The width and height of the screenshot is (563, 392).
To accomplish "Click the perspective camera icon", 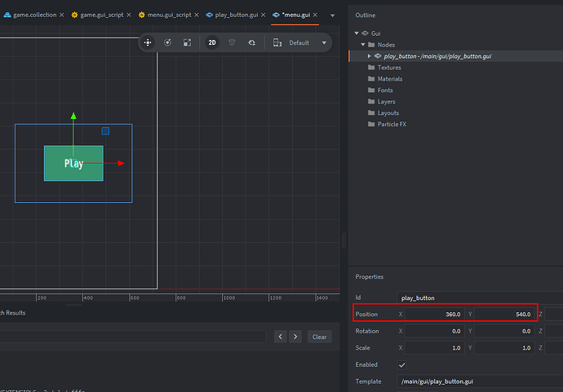I will [233, 42].
